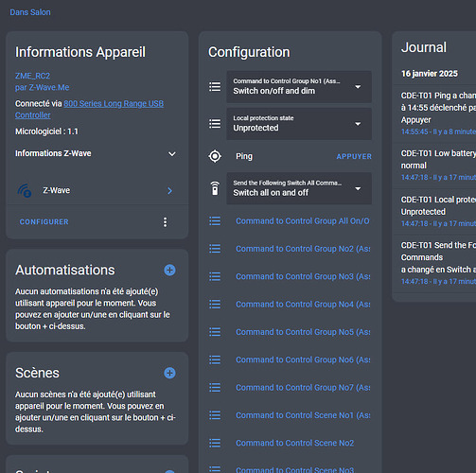Click the Z-Wave integration icon
This screenshot has width=476, height=473.
point(25,190)
